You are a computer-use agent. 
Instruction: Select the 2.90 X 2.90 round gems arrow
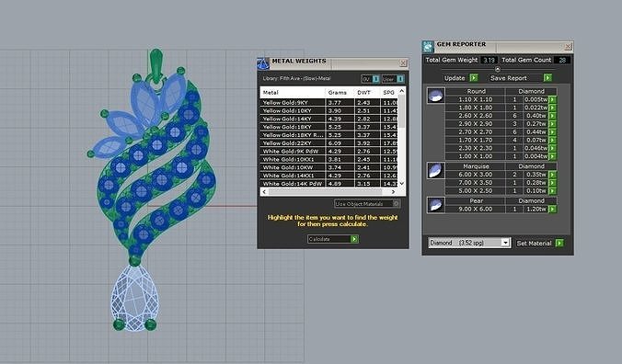point(552,124)
